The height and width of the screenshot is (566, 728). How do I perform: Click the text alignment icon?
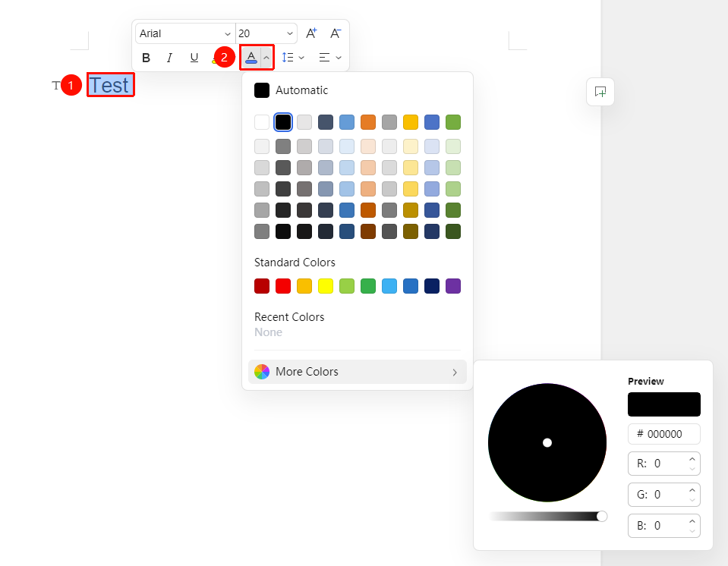click(325, 58)
